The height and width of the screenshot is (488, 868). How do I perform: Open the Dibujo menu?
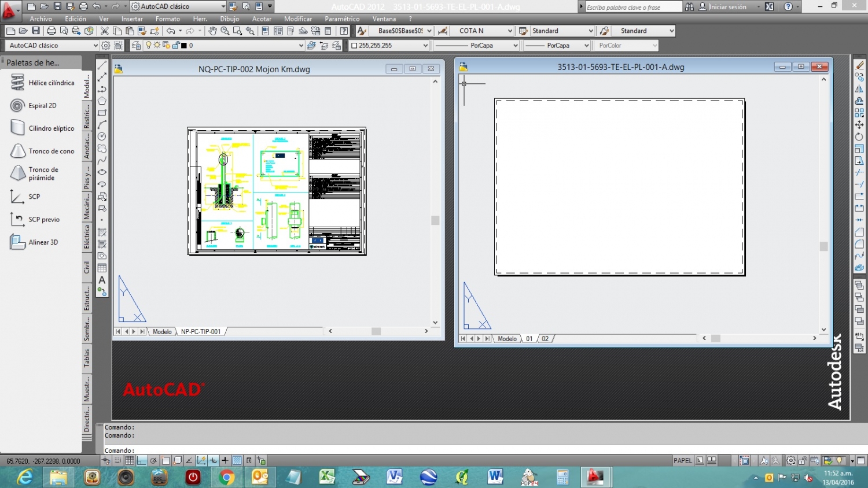coord(229,19)
